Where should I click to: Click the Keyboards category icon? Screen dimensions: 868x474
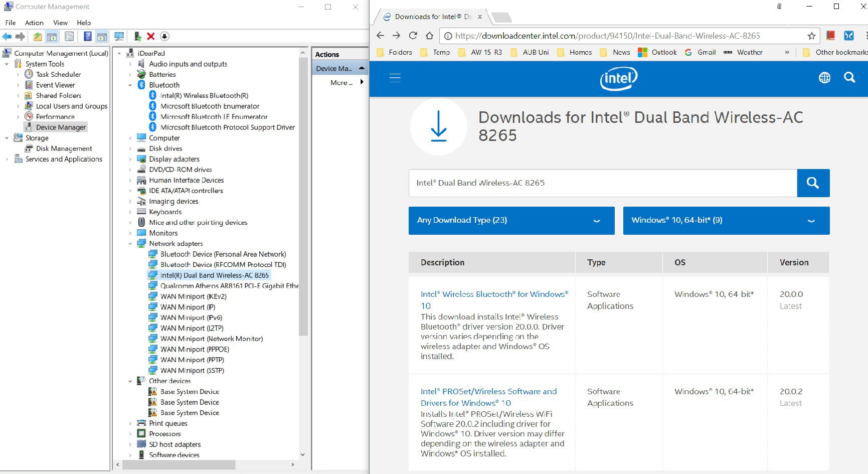[x=141, y=212]
